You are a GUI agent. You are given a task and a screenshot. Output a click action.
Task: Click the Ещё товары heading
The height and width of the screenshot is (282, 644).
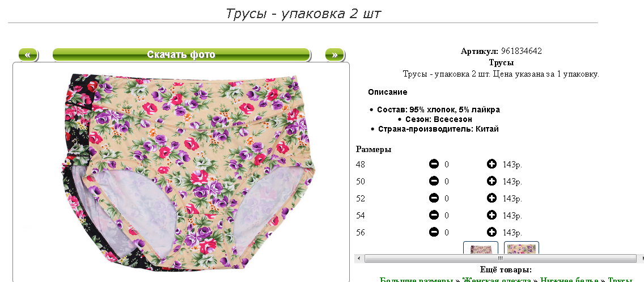pos(506,270)
